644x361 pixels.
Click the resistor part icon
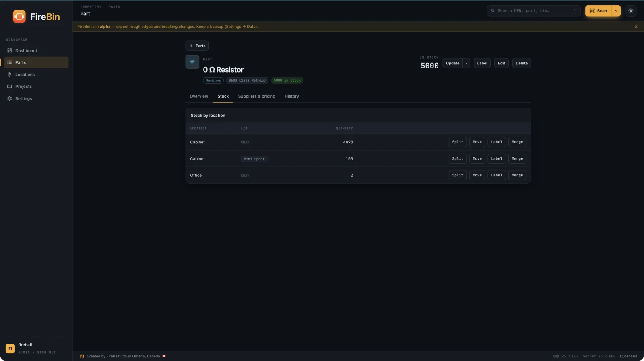(192, 62)
